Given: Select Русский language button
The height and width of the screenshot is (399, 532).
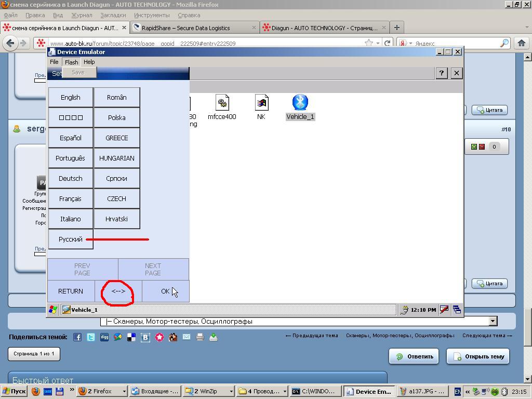Looking at the screenshot, I should (x=71, y=239).
